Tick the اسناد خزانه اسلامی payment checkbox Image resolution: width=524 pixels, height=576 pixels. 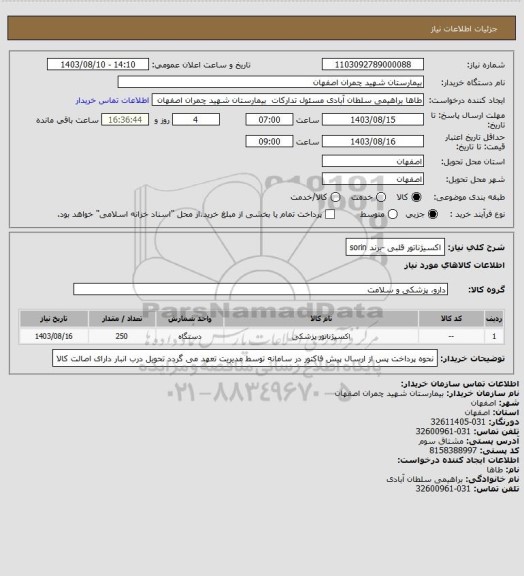(330, 214)
